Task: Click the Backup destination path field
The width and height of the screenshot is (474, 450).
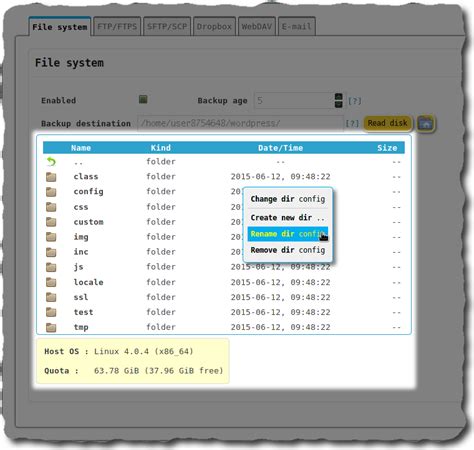Action: point(240,123)
